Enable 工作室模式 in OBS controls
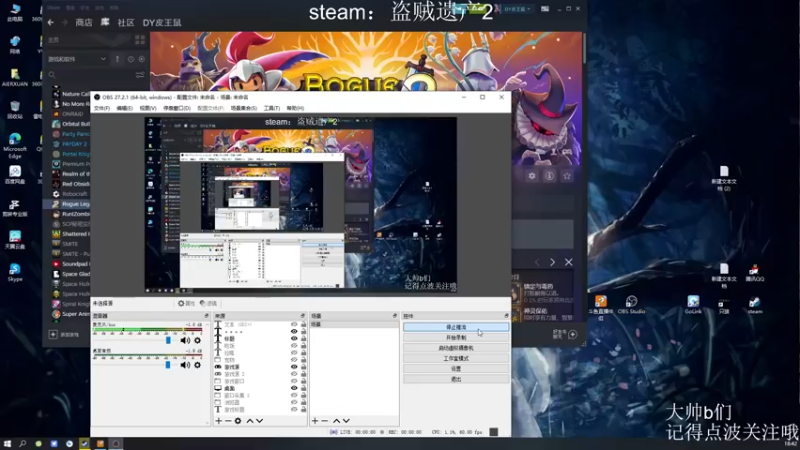The height and width of the screenshot is (450, 800). point(456,359)
